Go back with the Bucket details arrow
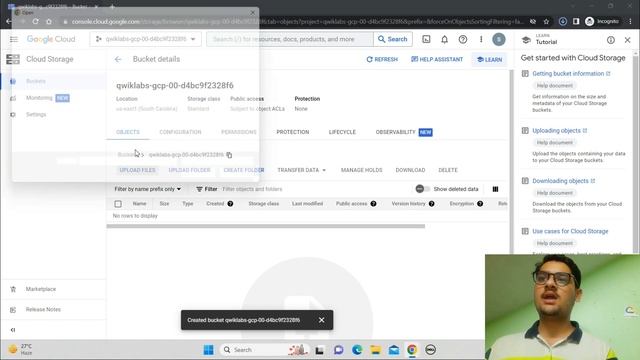Screen dimensions: 640x360 coord(118,59)
